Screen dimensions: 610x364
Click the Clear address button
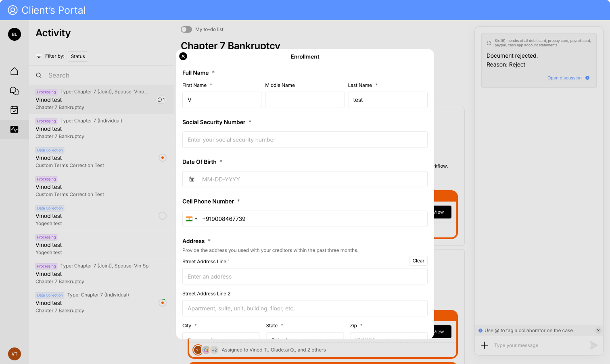point(418,261)
